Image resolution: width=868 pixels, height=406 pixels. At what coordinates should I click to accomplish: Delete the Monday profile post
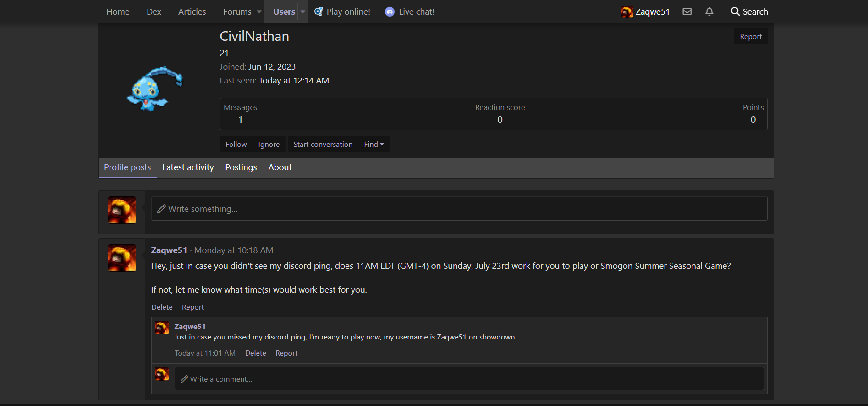162,307
